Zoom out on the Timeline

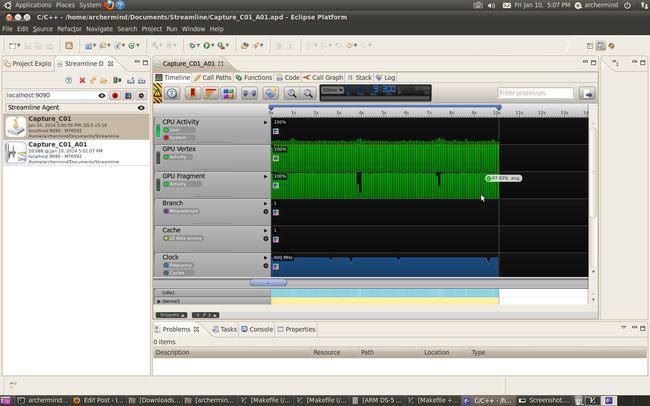[308, 93]
